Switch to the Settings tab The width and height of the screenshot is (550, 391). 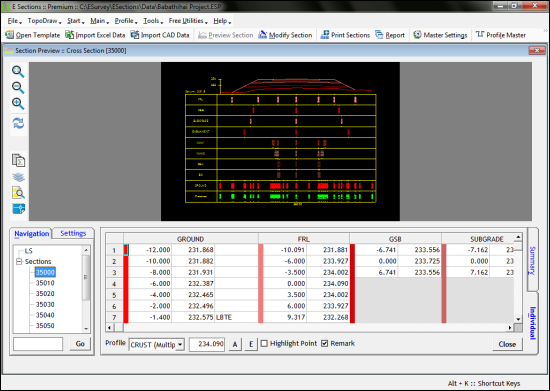73,233
